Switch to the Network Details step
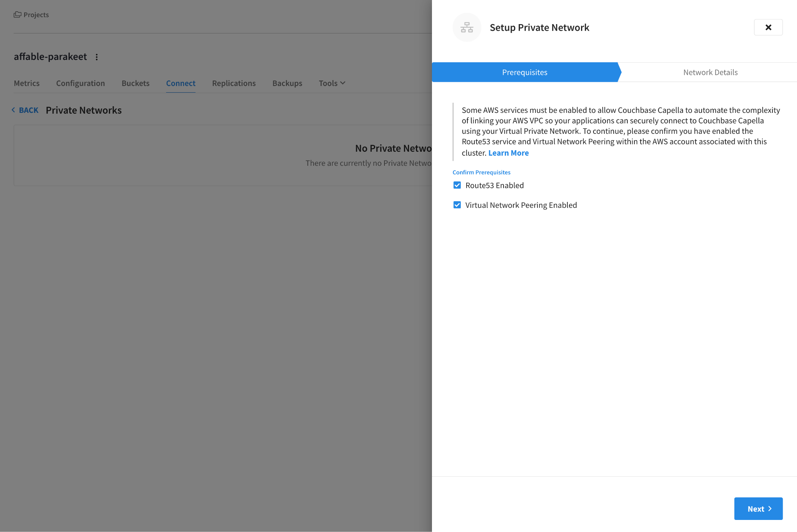 [x=710, y=72]
